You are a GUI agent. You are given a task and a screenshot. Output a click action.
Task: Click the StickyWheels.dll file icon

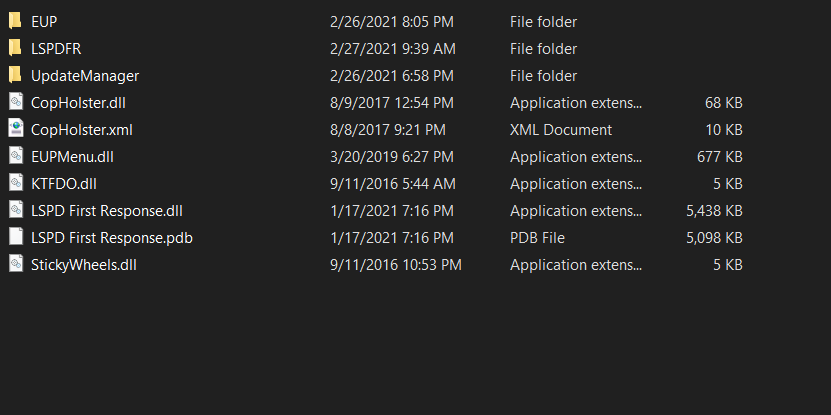(15, 264)
